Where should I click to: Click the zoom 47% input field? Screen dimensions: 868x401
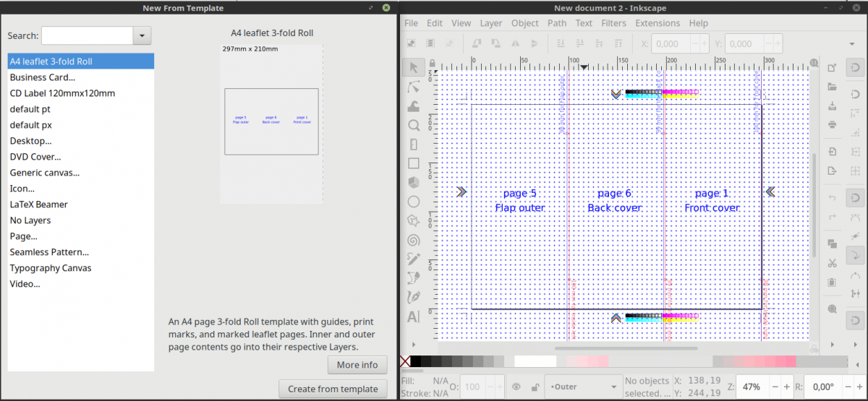pos(753,387)
